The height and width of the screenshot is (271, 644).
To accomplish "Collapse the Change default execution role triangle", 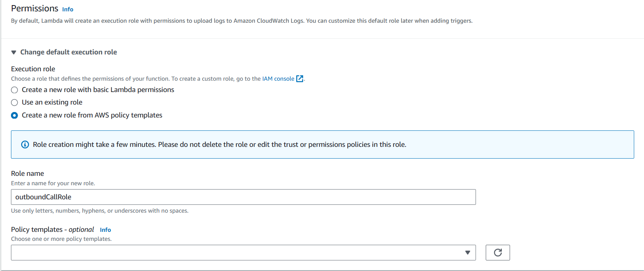I will [14, 52].
